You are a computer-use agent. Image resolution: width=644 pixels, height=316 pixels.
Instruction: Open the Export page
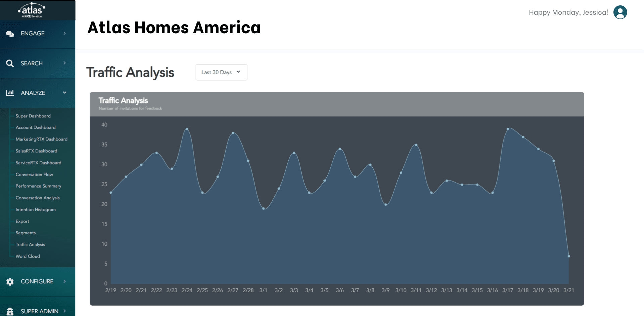click(x=22, y=221)
